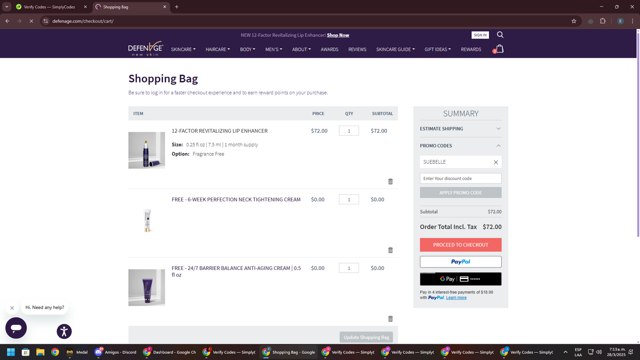The image size is (640, 360).
Task: Open Chrome menu three dots
Action: pos(633,21)
